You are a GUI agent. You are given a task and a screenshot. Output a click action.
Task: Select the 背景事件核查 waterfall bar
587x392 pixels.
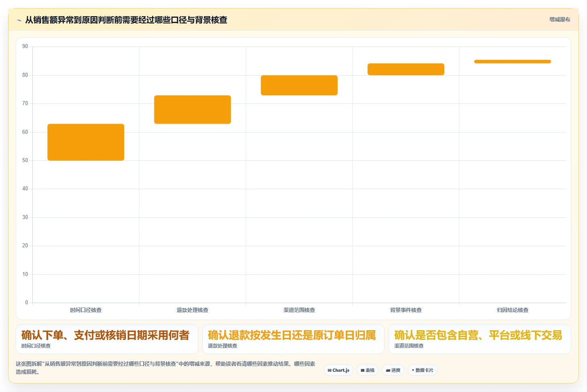(x=406, y=69)
